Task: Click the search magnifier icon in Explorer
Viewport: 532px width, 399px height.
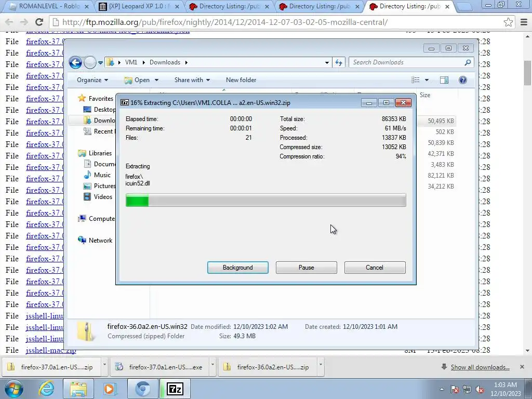Action: pos(468,62)
